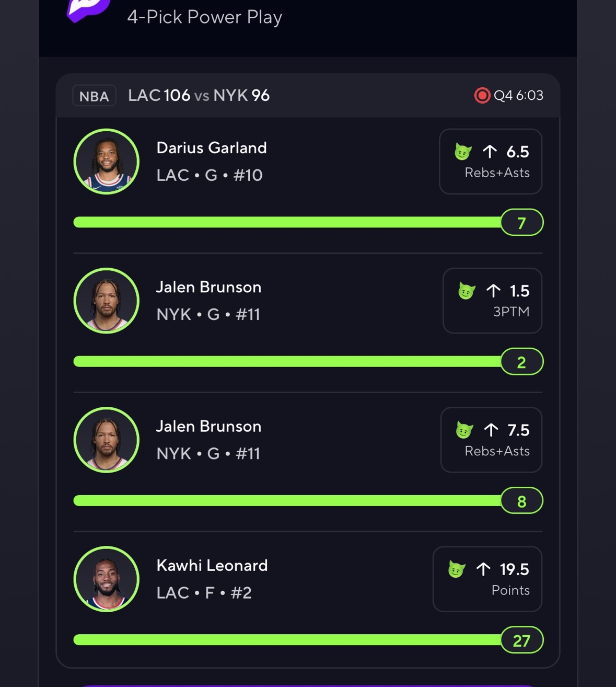Tap the demon icon on Brunson's 3PTM pick
616x687 pixels.
click(466, 291)
